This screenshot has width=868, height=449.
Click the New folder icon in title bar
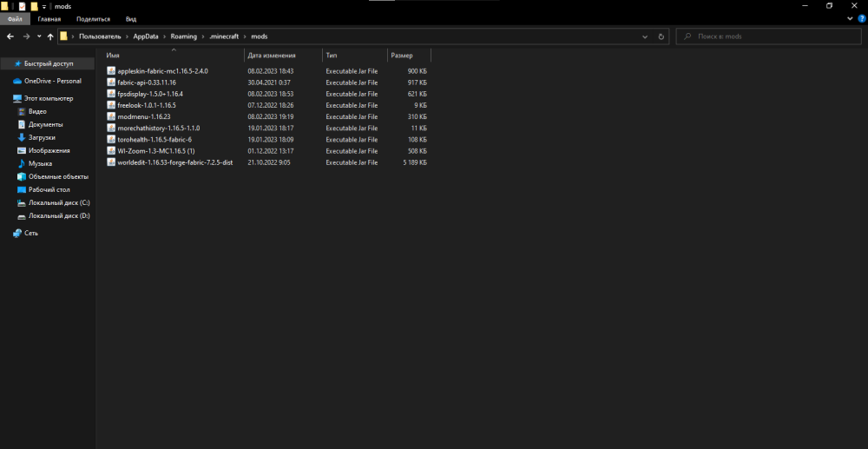click(x=35, y=6)
